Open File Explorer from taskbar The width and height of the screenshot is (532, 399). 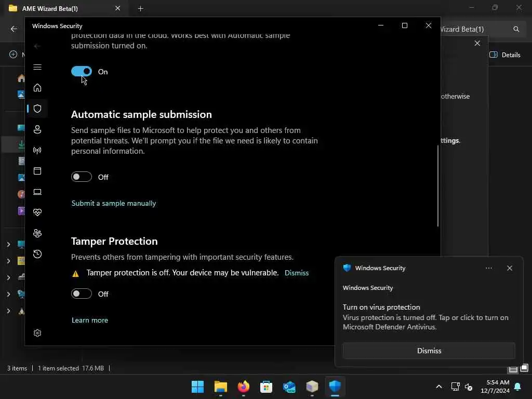[x=220, y=387]
